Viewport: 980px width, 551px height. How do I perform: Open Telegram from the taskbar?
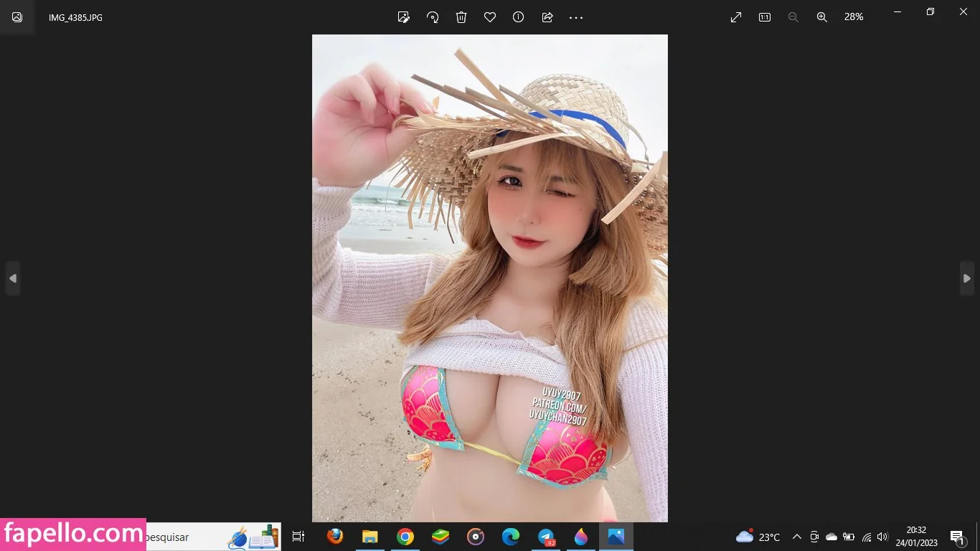click(546, 537)
